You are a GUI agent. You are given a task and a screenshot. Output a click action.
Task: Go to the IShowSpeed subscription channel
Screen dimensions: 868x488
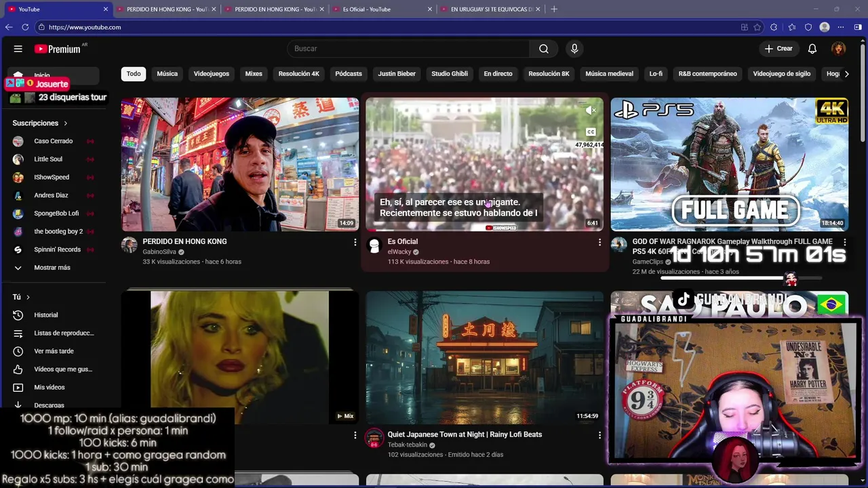tap(52, 177)
